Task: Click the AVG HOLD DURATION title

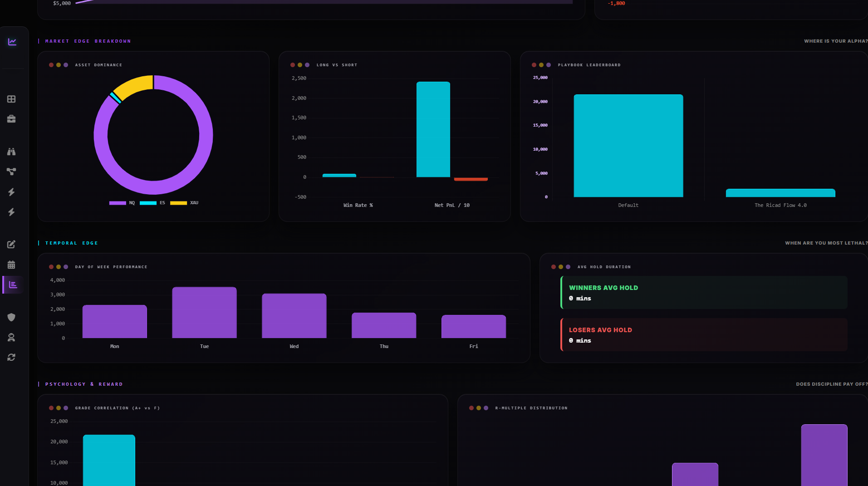Action: point(604,267)
